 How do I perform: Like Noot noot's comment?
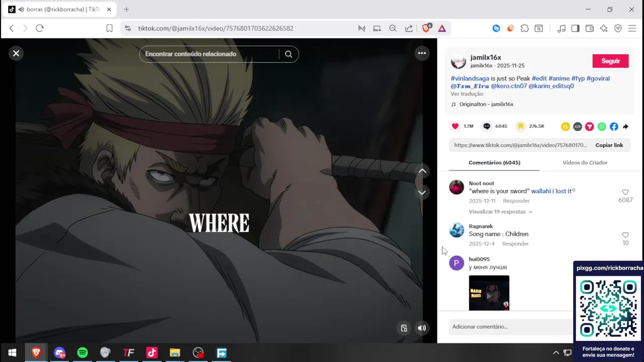coord(625,192)
